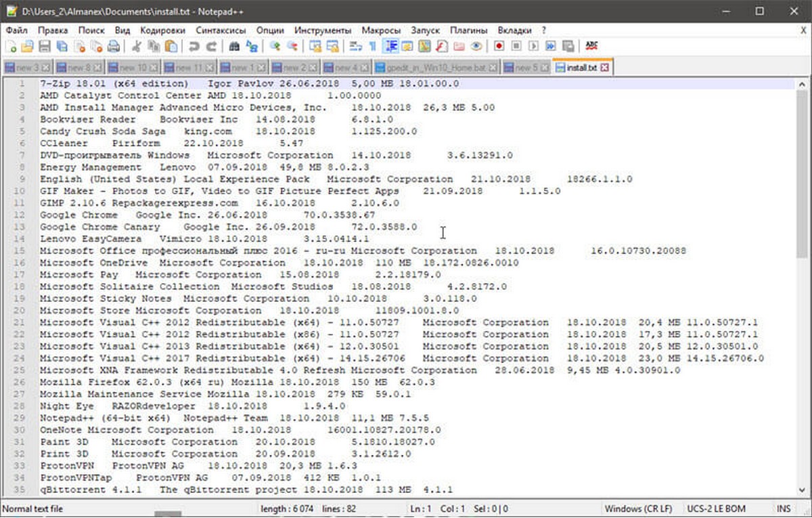Click the Open file folder icon
The width and height of the screenshot is (812, 518).
click(x=28, y=46)
